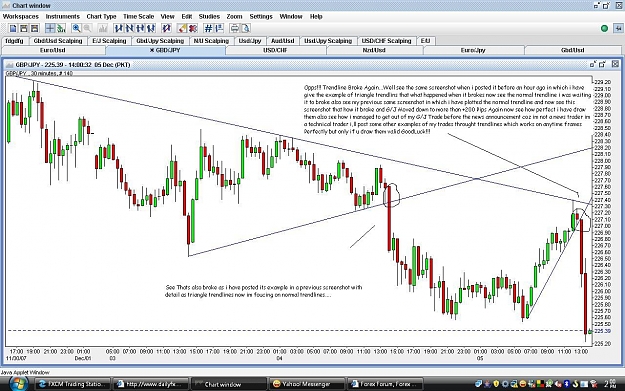Switch to Forex Forum taskbar button

coord(384,384)
